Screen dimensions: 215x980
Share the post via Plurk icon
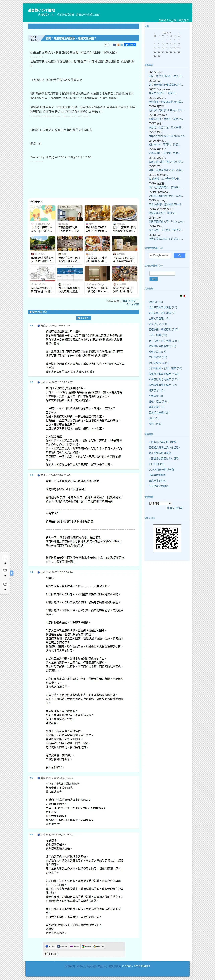pos(118,45)
